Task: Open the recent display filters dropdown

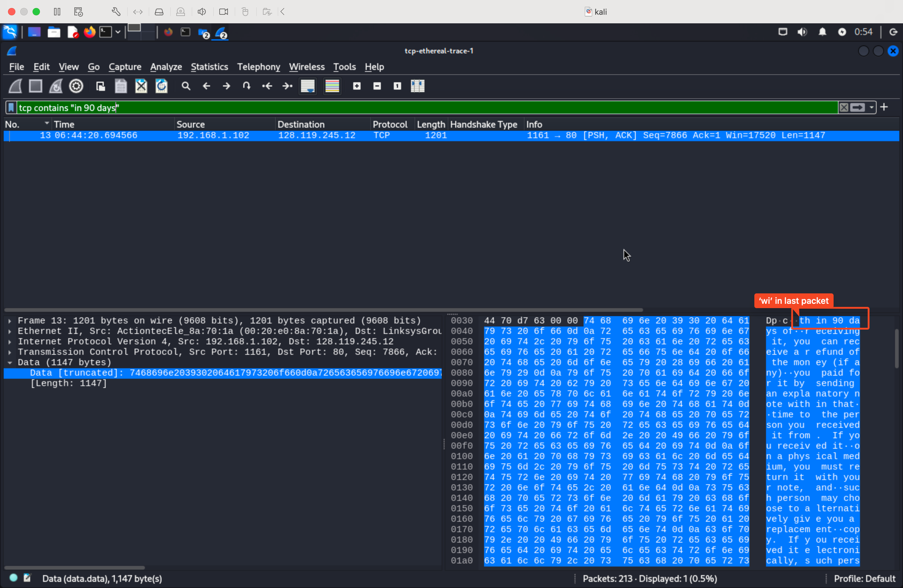Action: coord(871,108)
